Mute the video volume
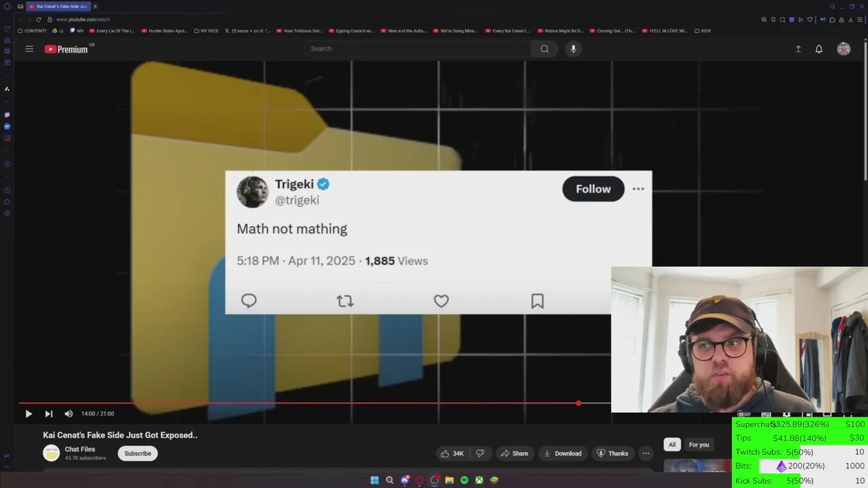The width and height of the screenshot is (868, 488). [x=68, y=413]
